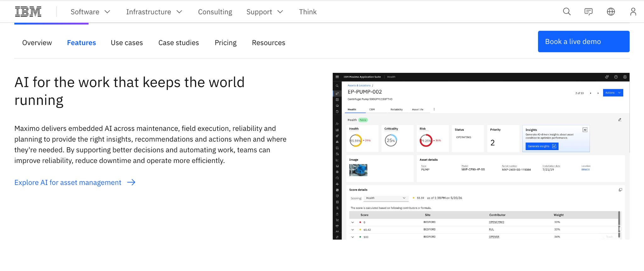Open the BR400 location link
The height and width of the screenshot is (271, 644).
586,170
